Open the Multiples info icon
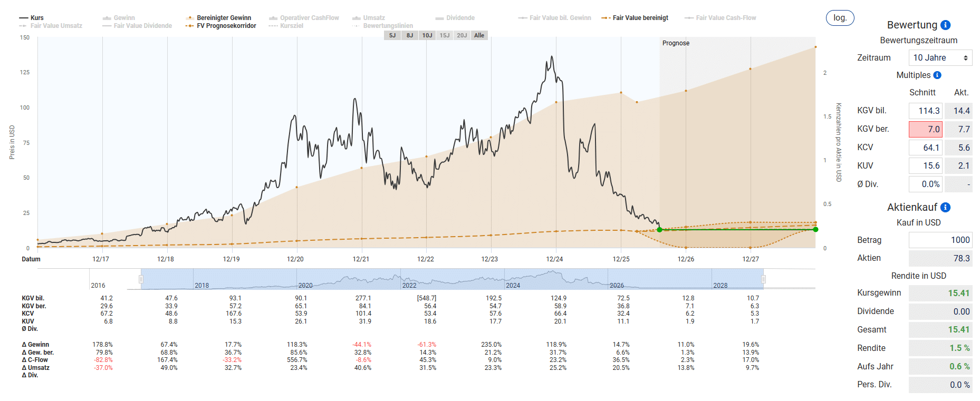Viewport: 980px width, 401px height. [x=937, y=75]
